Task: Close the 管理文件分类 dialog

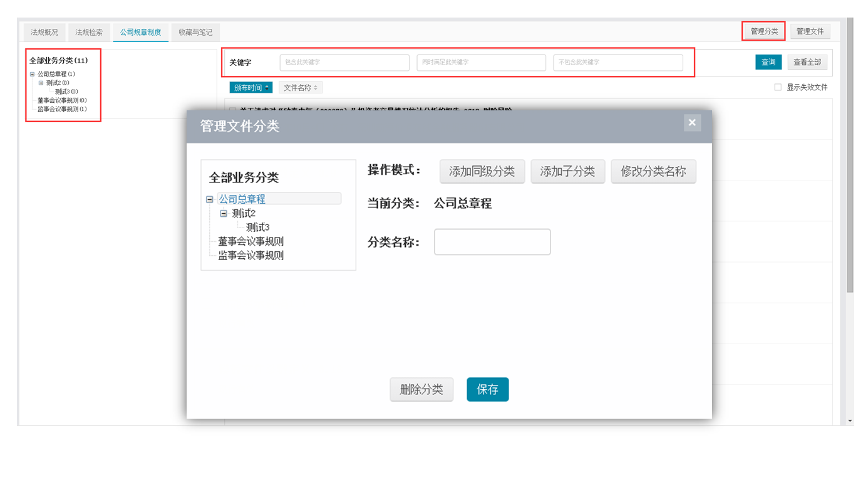Action: [x=692, y=123]
